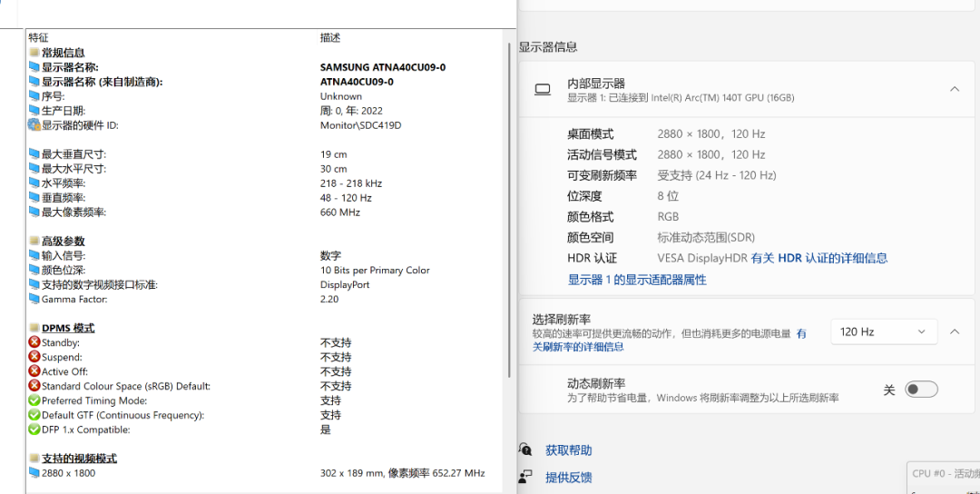Click the 特征 column header
Screen dimensions: 980x494
point(38,37)
